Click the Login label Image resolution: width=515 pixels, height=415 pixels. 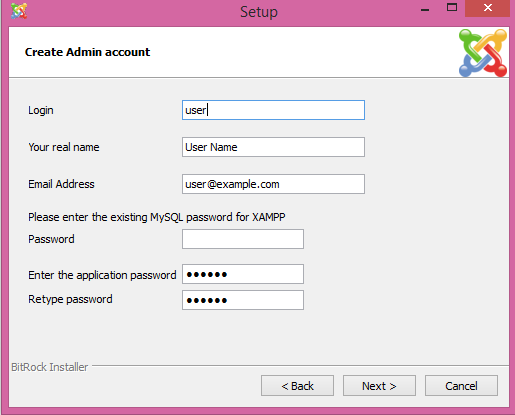41,110
